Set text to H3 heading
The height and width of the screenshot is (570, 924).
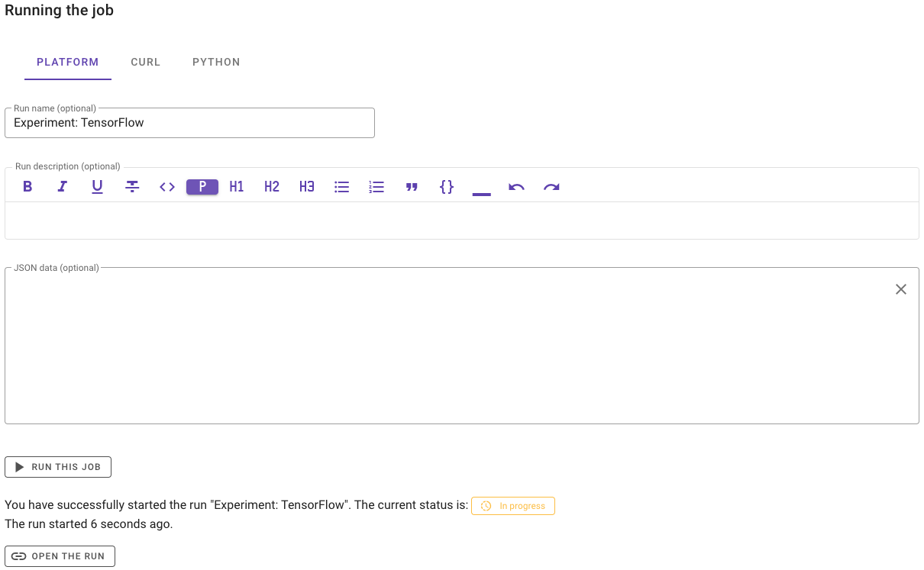click(307, 187)
